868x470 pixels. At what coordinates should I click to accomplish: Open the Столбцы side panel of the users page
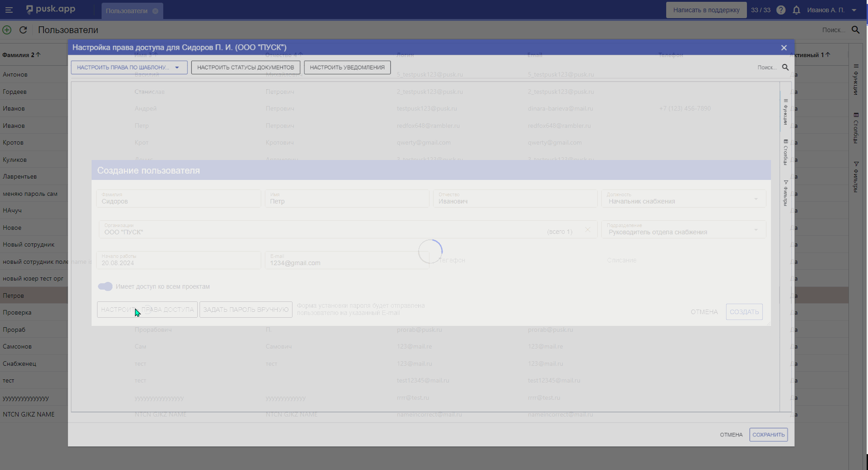[x=856, y=128]
